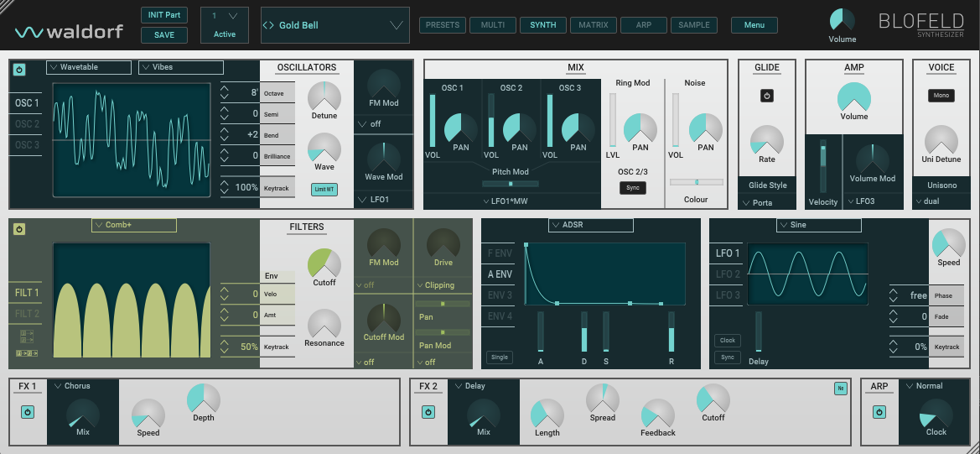
Task: Select the serial filter routing icon
Action: [x=26, y=353]
